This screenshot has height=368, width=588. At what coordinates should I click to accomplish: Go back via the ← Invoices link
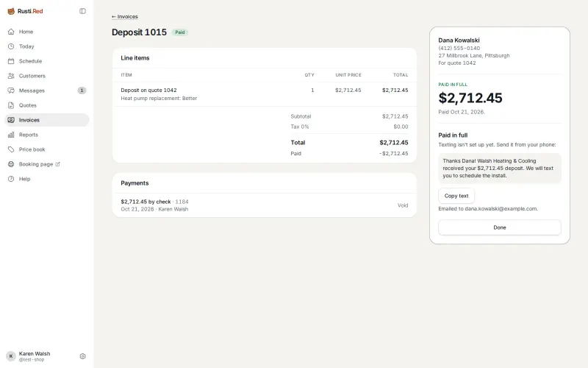tap(125, 16)
